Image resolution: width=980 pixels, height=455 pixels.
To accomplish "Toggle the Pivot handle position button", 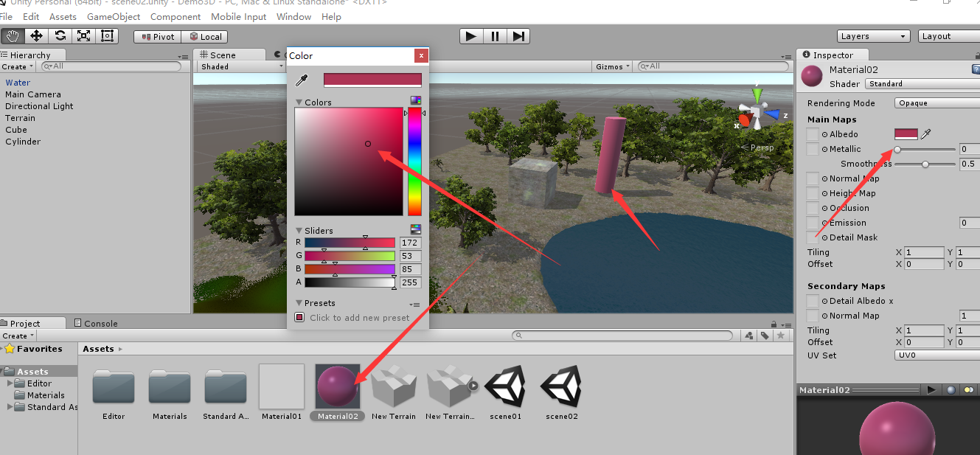I will tap(157, 36).
